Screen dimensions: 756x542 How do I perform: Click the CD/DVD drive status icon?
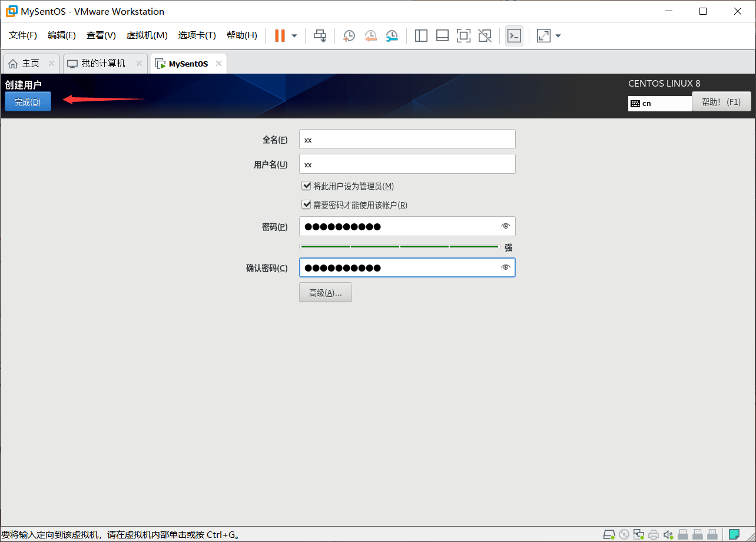pyautogui.click(x=624, y=534)
